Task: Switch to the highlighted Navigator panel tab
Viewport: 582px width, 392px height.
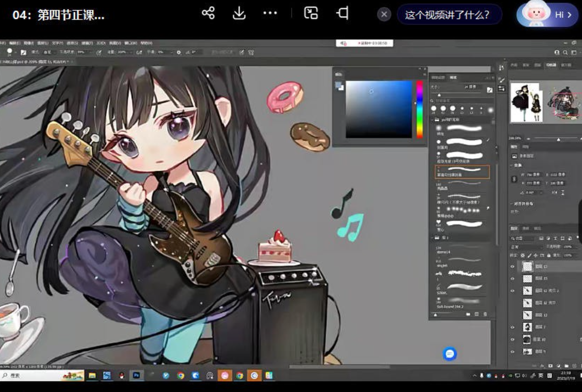Action: 551,65
